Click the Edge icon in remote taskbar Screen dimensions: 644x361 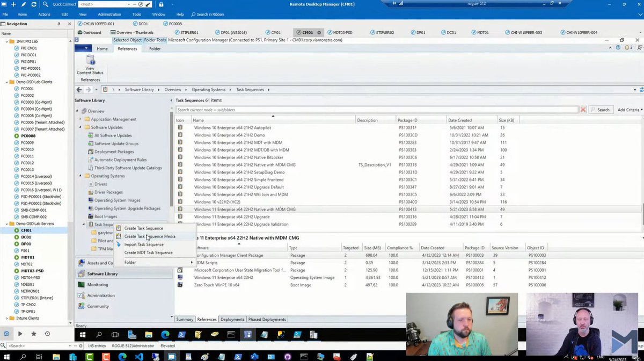165,335
